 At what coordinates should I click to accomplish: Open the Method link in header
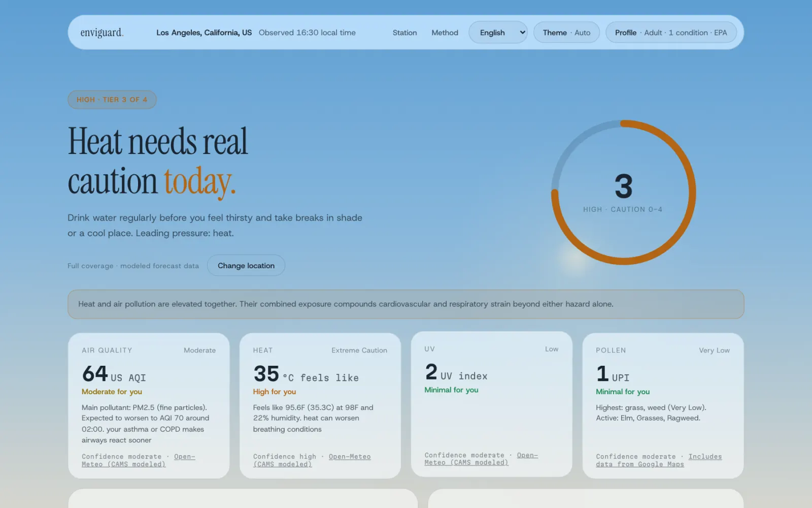point(445,33)
